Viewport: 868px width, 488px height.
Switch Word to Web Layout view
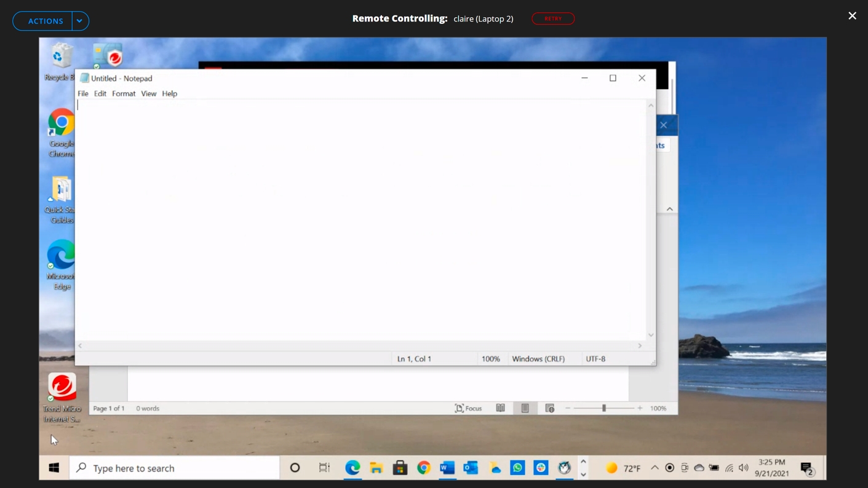coord(550,408)
